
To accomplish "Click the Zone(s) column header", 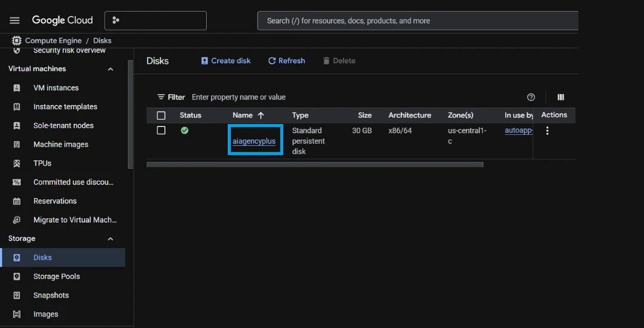I will (x=460, y=115).
